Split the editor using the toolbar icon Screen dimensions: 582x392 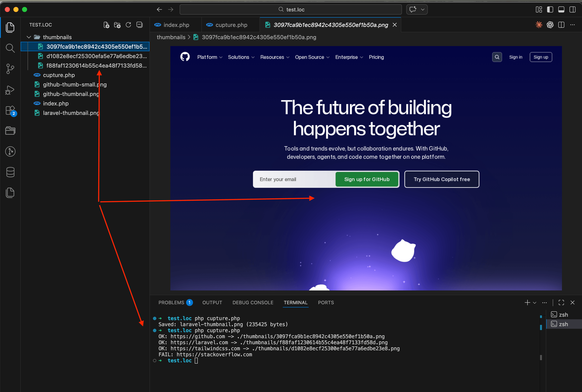click(x=561, y=25)
